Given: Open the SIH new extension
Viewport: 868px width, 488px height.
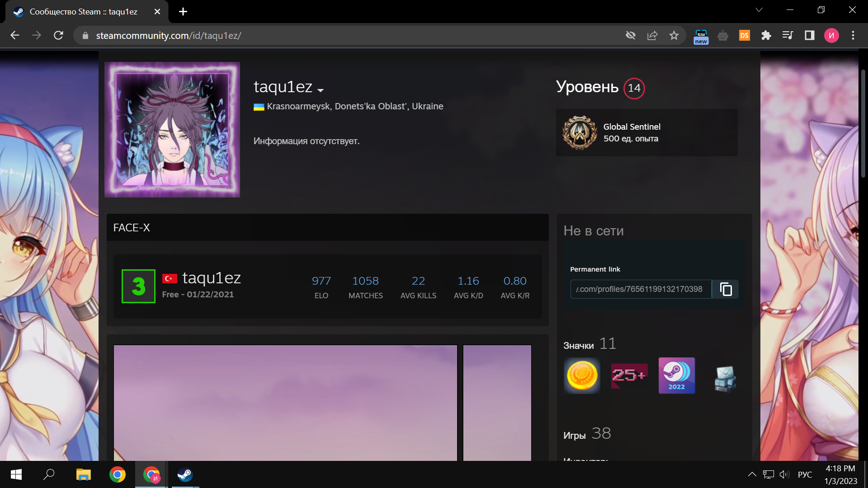Looking at the screenshot, I should coord(701,36).
